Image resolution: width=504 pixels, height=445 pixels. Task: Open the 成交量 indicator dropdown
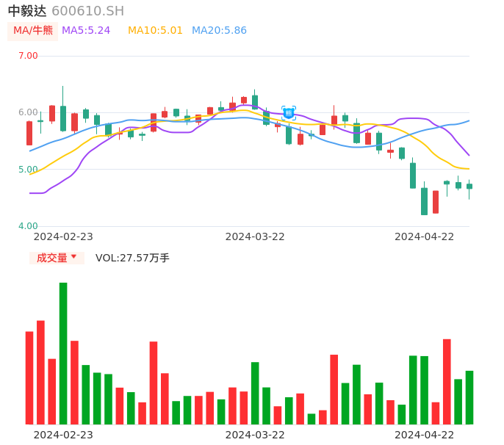[57, 258]
